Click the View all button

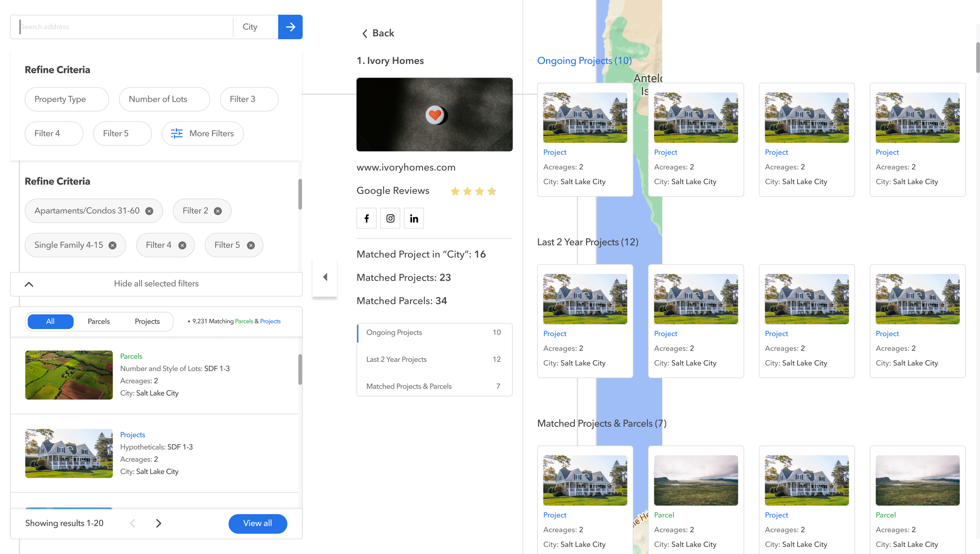coord(258,524)
